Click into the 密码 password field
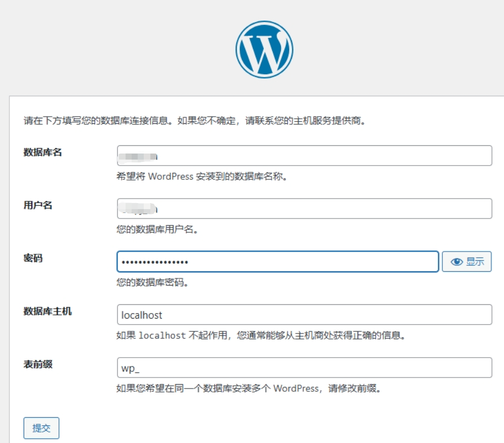504x443 pixels. tap(278, 261)
